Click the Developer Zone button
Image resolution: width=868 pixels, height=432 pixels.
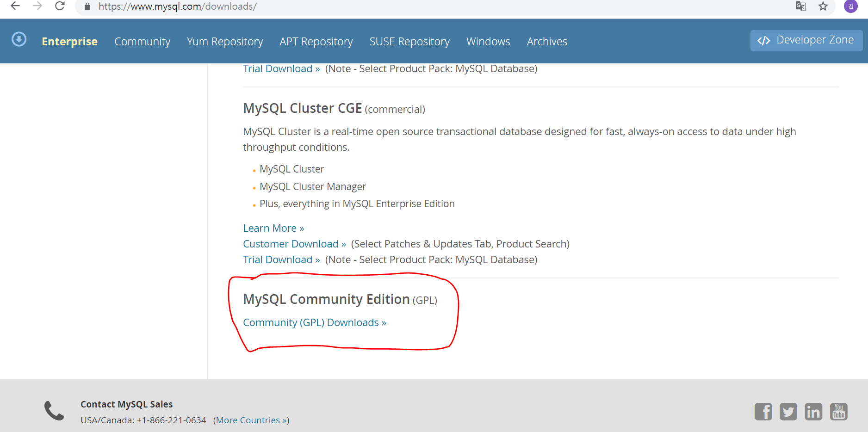[x=806, y=40]
